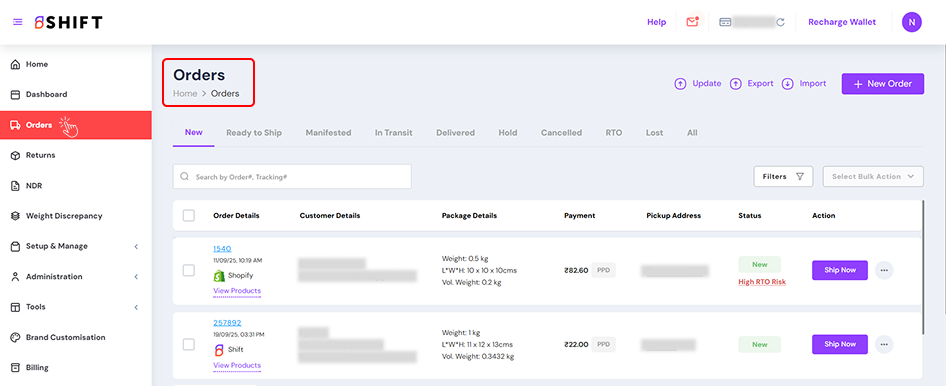Image resolution: width=946 pixels, height=386 pixels.
Task: Tick the select-all checkbox in table header
Action: (189, 215)
